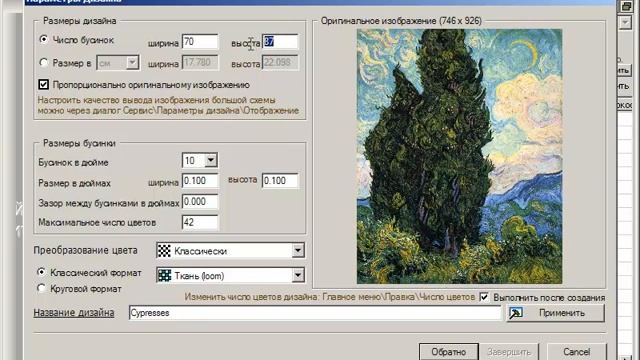Screen dimensions: 640x360
Task: Open the 'Преобразование цвета' Классически dropdown
Action: click(x=298, y=251)
